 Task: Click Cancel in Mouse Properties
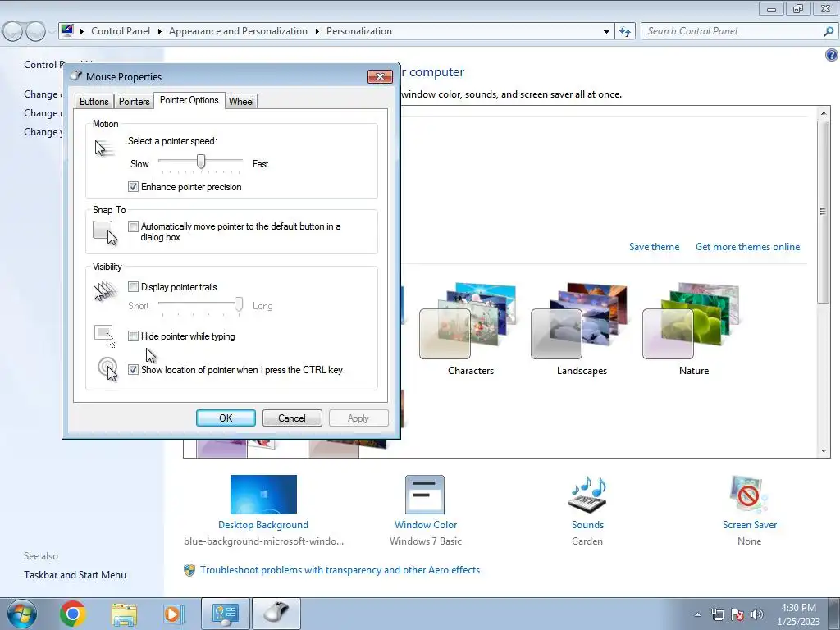tap(292, 418)
